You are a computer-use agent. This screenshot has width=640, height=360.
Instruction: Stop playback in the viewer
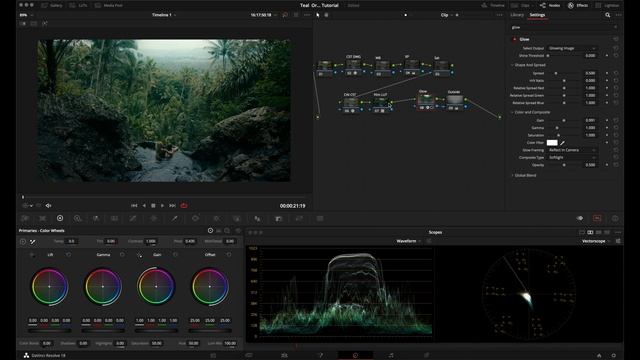(x=153, y=206)
